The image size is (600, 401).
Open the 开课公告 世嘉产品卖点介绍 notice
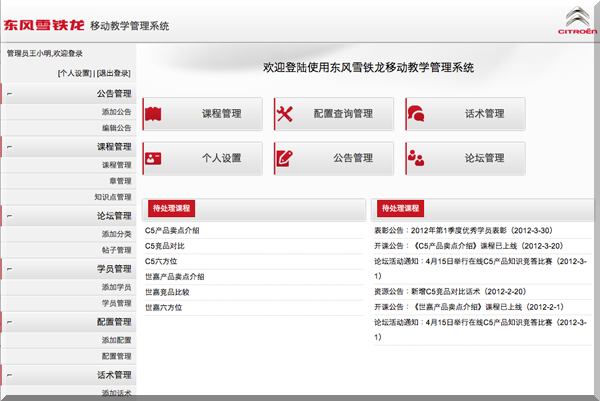(469, 307)
